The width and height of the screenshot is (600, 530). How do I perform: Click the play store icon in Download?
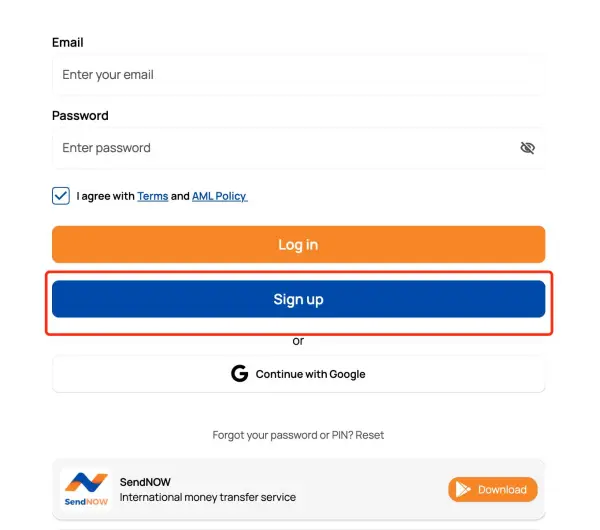click(463, 489)
